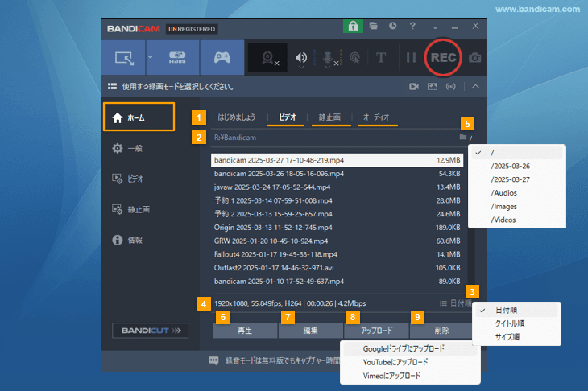Click the 再生 play button
The width and height of the screenshot is (588, 391).
245,331
